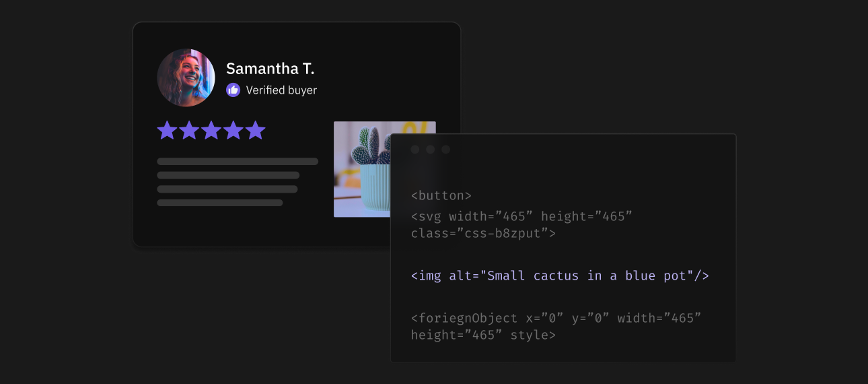The height and width of the screenshot is (384, 868).
Task: Click the first dot in code window header
Action: point(415,150)
